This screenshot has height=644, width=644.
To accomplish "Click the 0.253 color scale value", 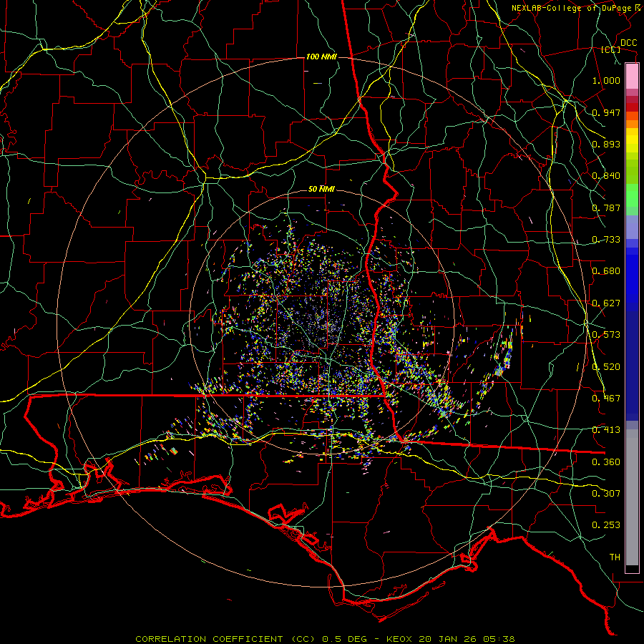I will pyautogui.click(x=606, y=525).
